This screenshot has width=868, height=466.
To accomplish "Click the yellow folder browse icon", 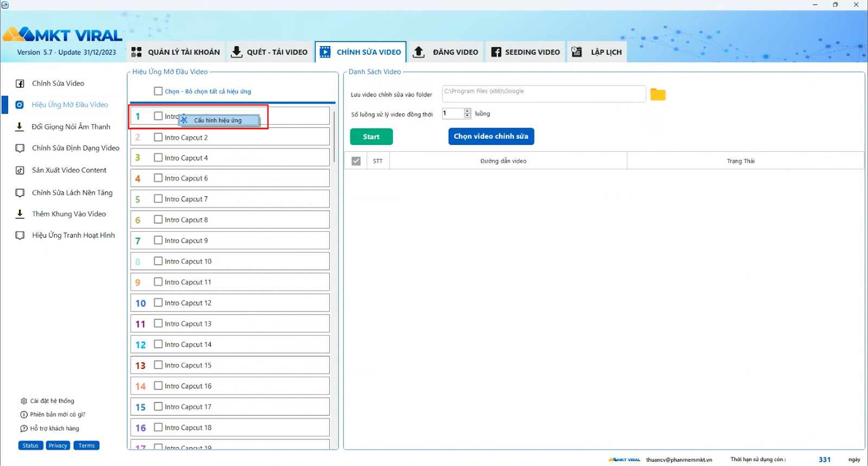I will (658, 94).
